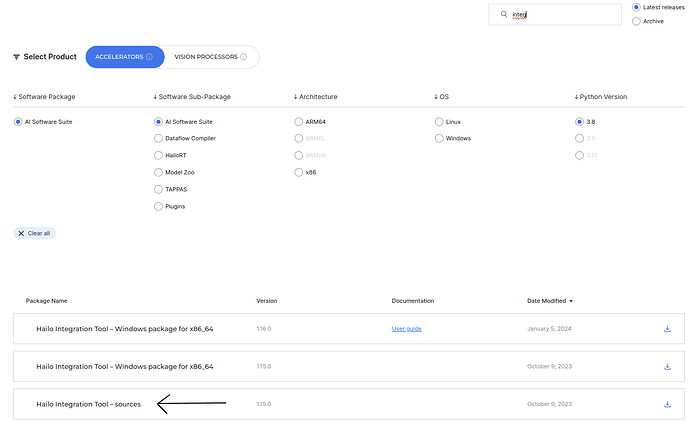Viewport: 690px width, 422px height.
Task: Collapse the Architecture filter section
Action: [296, 97]
